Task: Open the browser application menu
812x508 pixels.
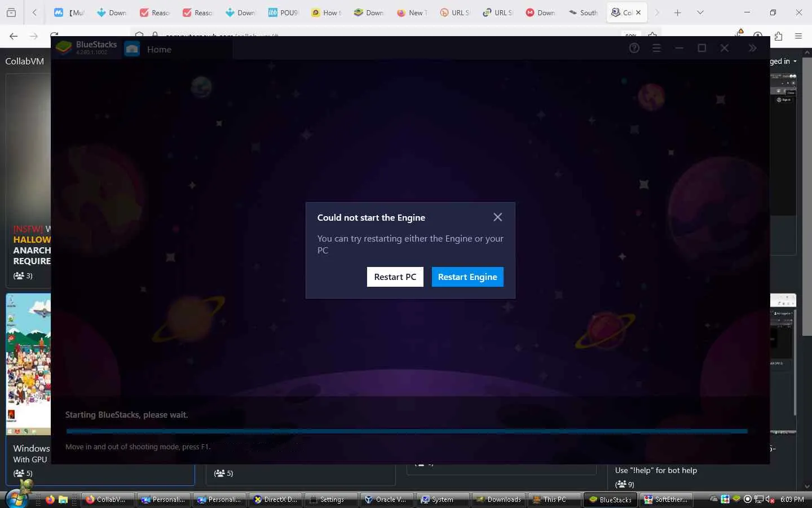Action: pyautogui.click(x=798, y=36)
